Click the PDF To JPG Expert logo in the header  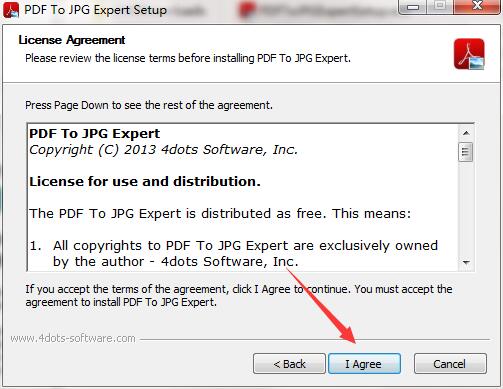(x=469, y=54)
